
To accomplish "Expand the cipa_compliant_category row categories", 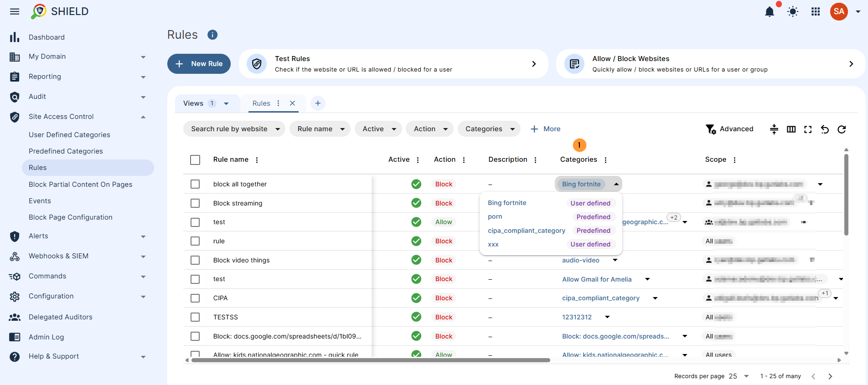I will [x=655, y=298].
